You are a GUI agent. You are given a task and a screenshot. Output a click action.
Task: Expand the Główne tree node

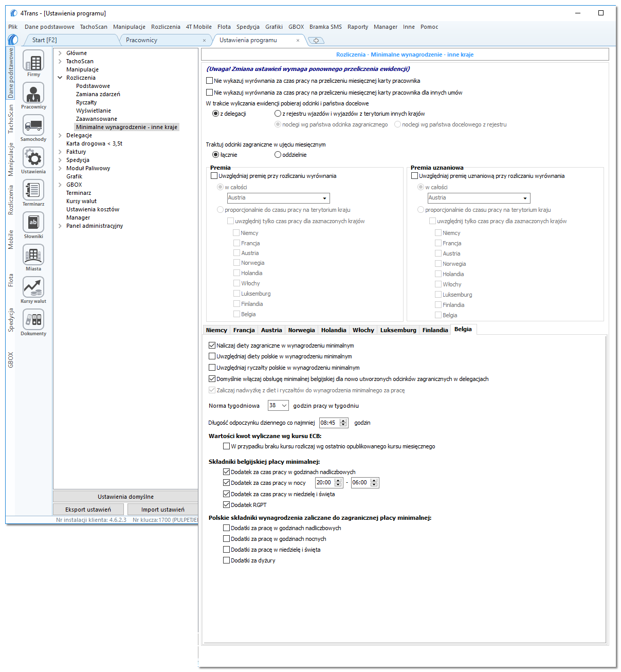[60, 53]
